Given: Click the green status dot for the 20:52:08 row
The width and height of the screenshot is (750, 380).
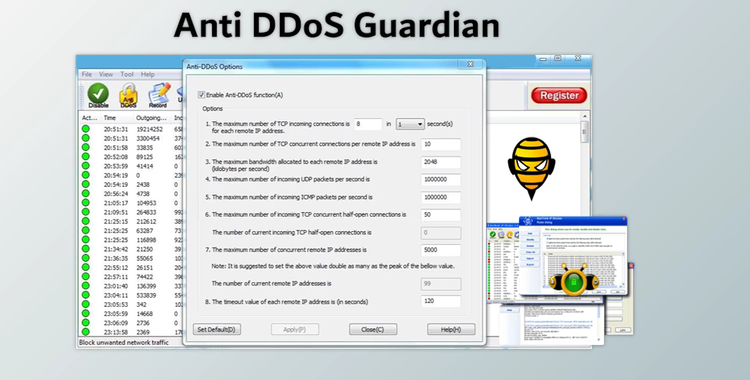Looking at the screenshot, I should 86,156.
